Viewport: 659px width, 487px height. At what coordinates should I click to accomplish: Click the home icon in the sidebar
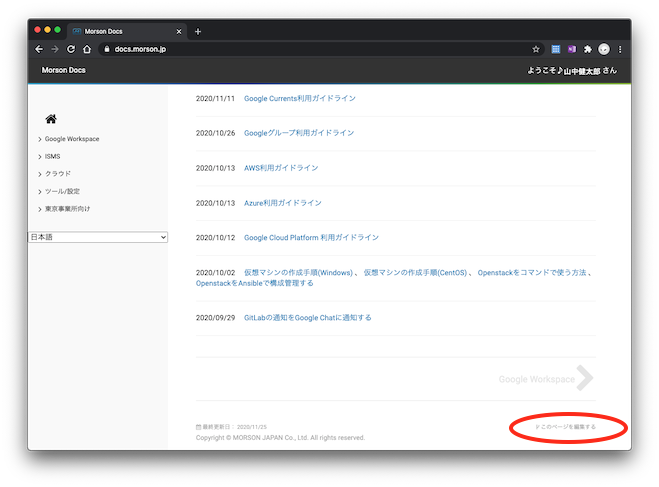coord(51,119)
